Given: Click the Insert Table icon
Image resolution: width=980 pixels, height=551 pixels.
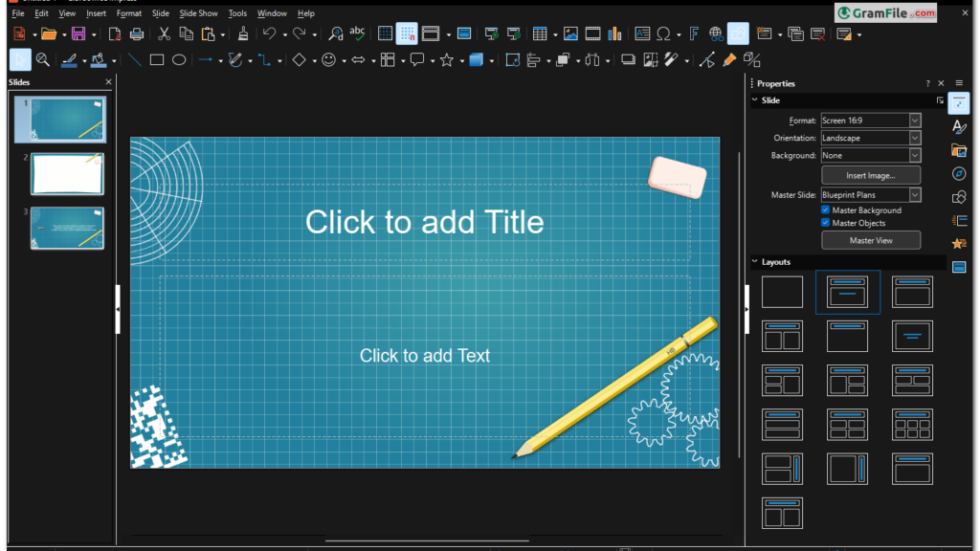Looking at the screenshot, I should (x=540, y=34).
